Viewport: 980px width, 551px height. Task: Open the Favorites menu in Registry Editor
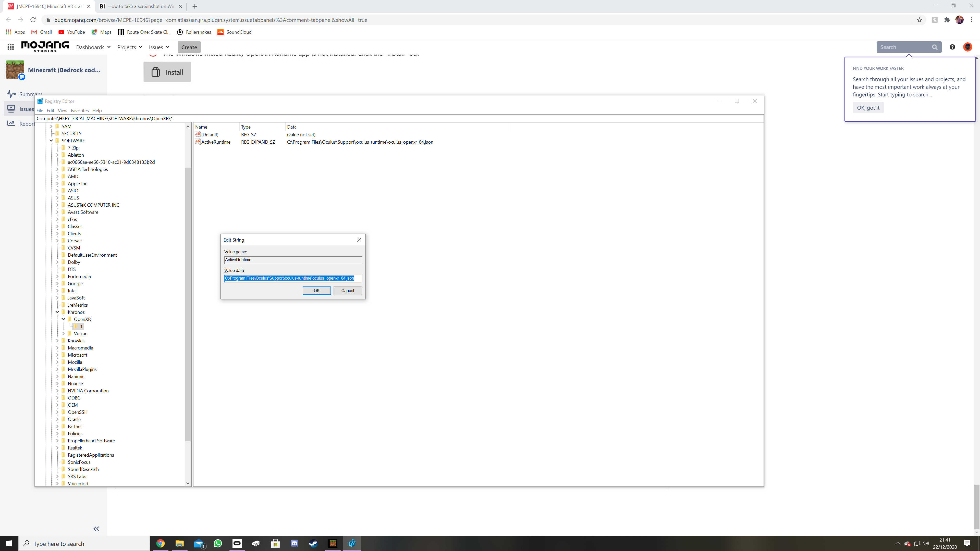pyautogui.click(x=80, y=111)
